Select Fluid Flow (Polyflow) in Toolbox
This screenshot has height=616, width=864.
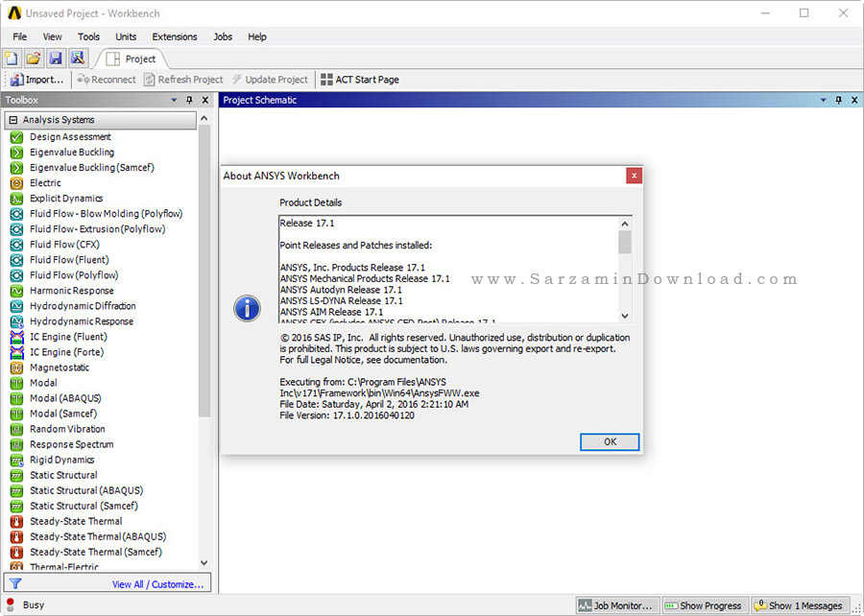[x=74, y=275]
